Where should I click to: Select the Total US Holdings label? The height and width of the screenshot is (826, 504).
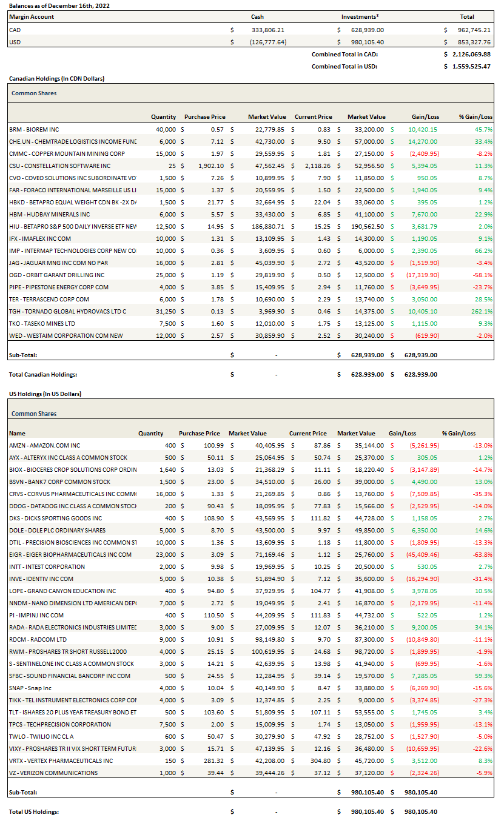coord(34,811)
